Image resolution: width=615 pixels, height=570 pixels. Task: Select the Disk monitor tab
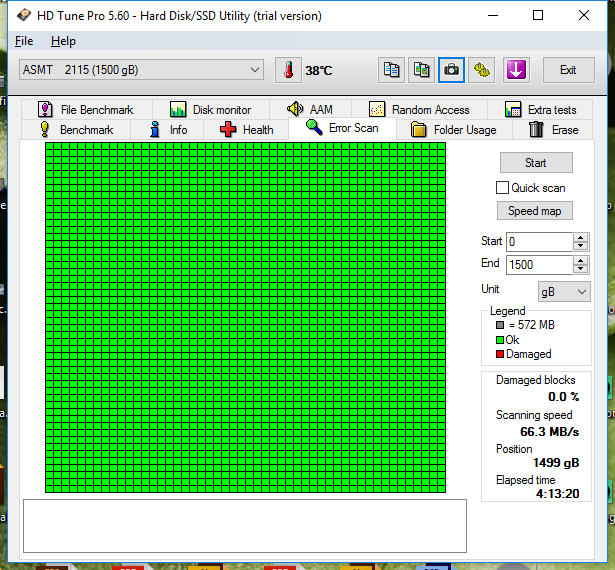click(x=210, y=110)
